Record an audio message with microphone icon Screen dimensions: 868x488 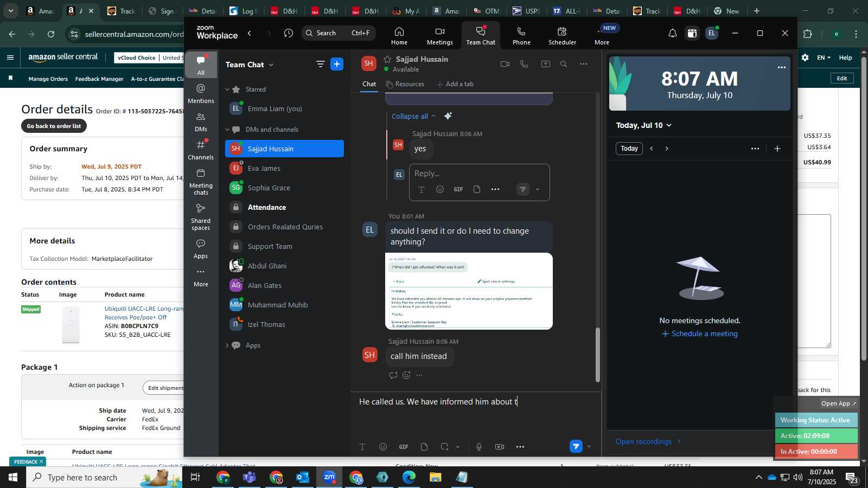479,447
